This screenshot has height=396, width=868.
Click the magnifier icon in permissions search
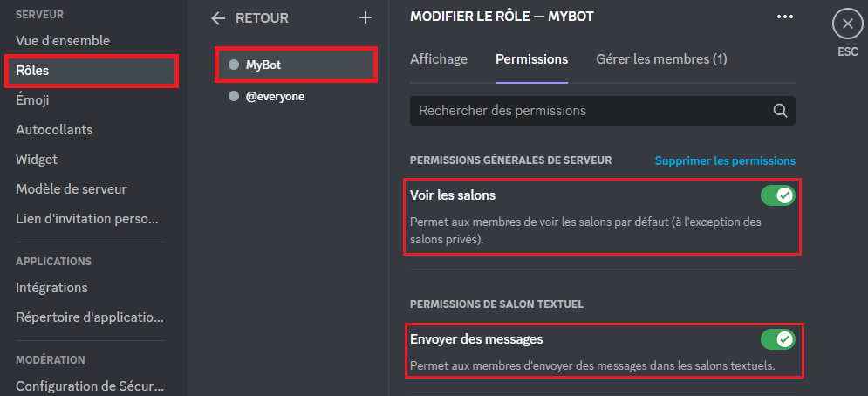click(x=780, y=110)
